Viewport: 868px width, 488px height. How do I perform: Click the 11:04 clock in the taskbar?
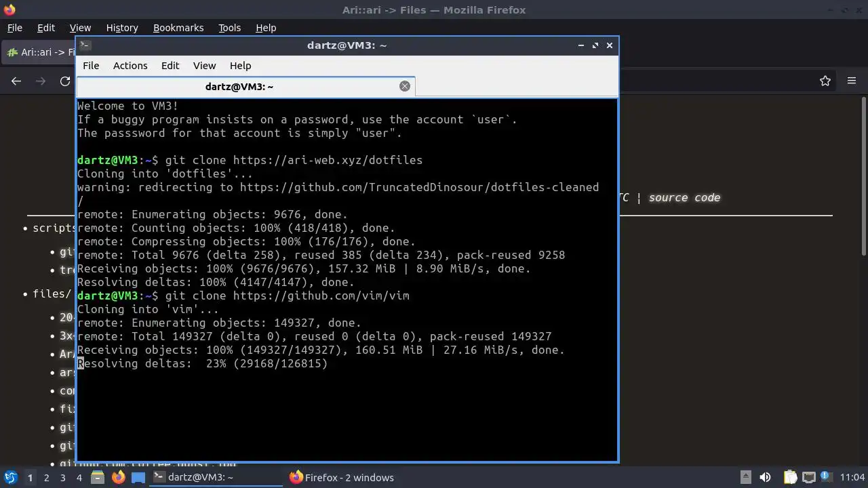point(852,477)
